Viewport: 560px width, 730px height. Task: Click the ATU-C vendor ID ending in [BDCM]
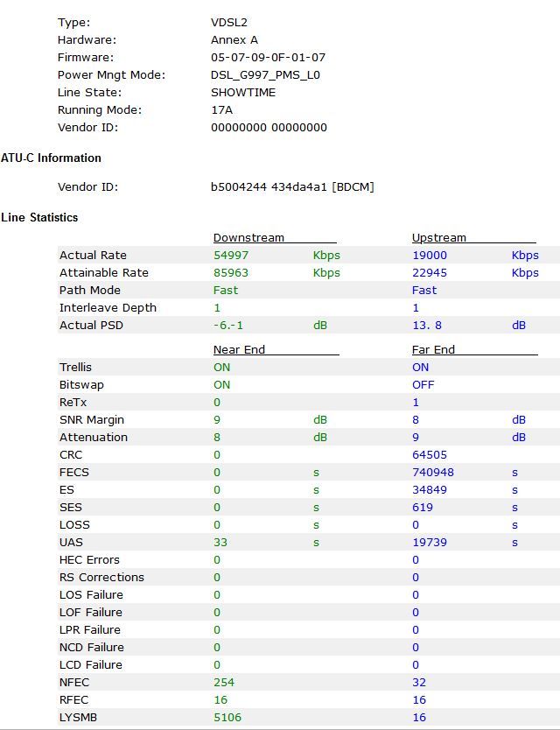[292, 186]
